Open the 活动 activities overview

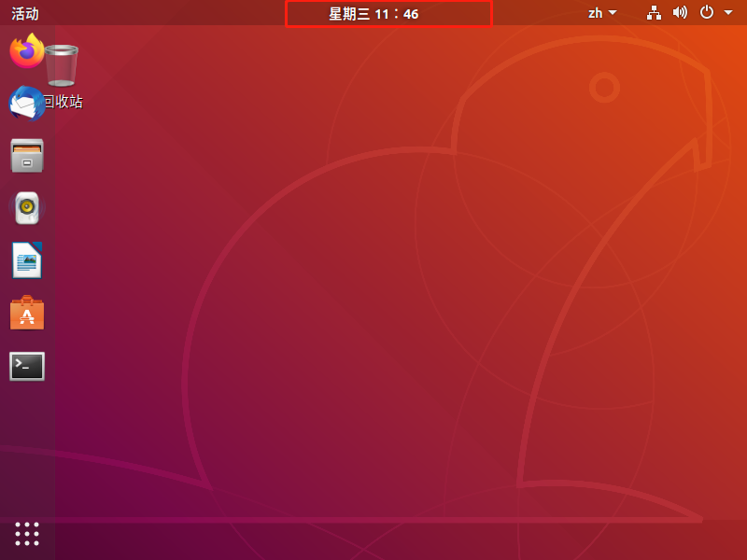pyautogui.click(x=25, y=13)
